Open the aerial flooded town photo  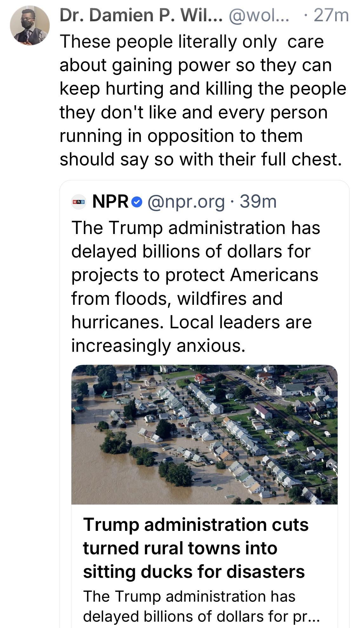point(204,434)
